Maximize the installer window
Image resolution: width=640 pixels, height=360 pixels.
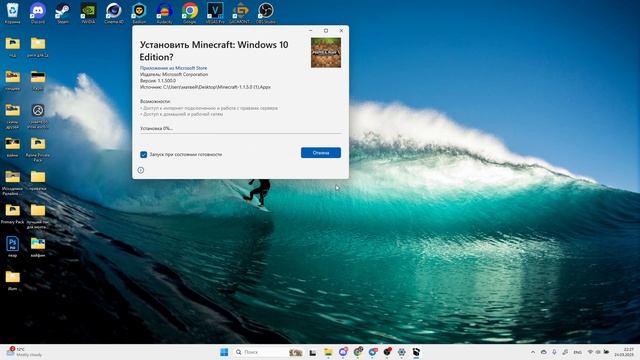tap(326, 31)
